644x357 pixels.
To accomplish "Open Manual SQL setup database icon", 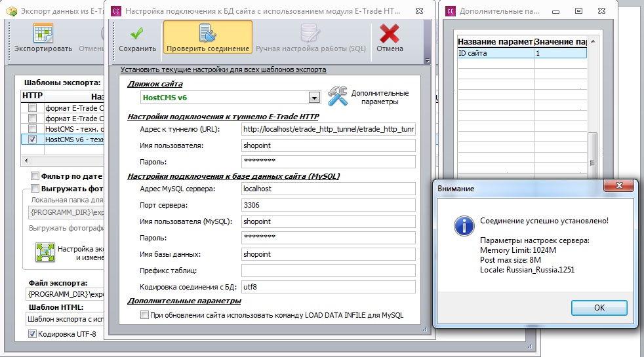I will click(x=310, y=33).
